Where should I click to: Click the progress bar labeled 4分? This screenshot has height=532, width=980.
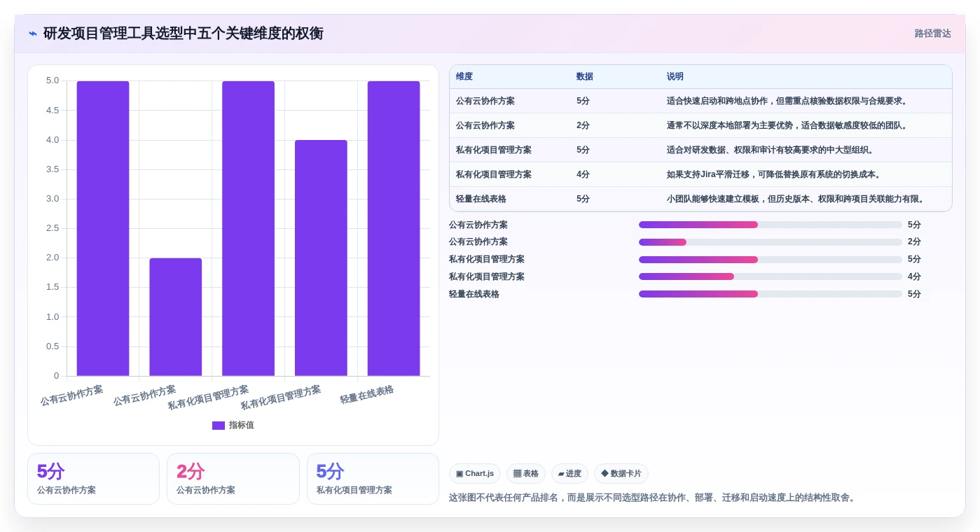(x=771, y=276)
